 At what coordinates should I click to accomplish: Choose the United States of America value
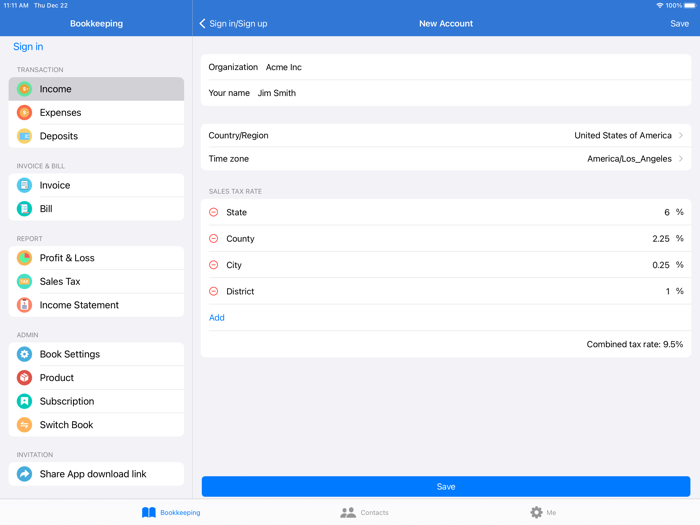click(x=623, y=135)
